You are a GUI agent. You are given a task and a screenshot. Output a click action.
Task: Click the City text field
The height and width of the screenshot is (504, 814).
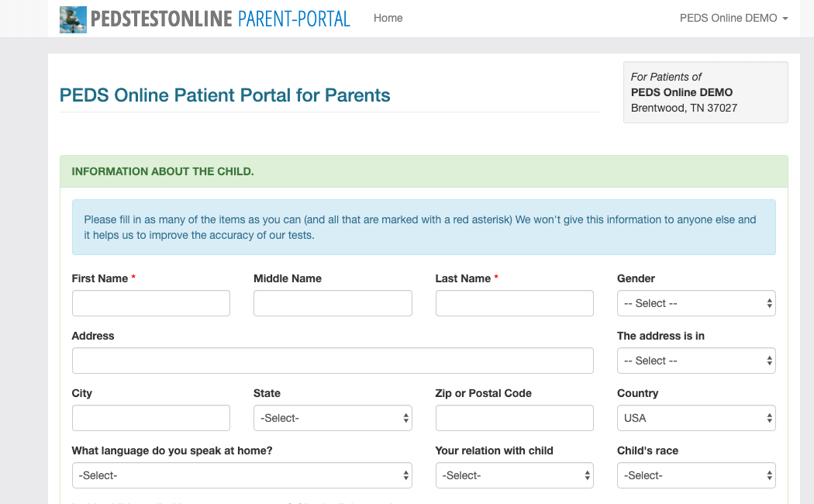click(x=150, y=418)
